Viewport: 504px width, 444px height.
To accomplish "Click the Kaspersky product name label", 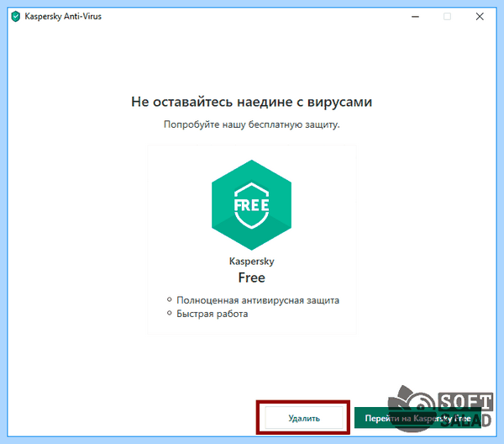I will click(x=252, y=261).
